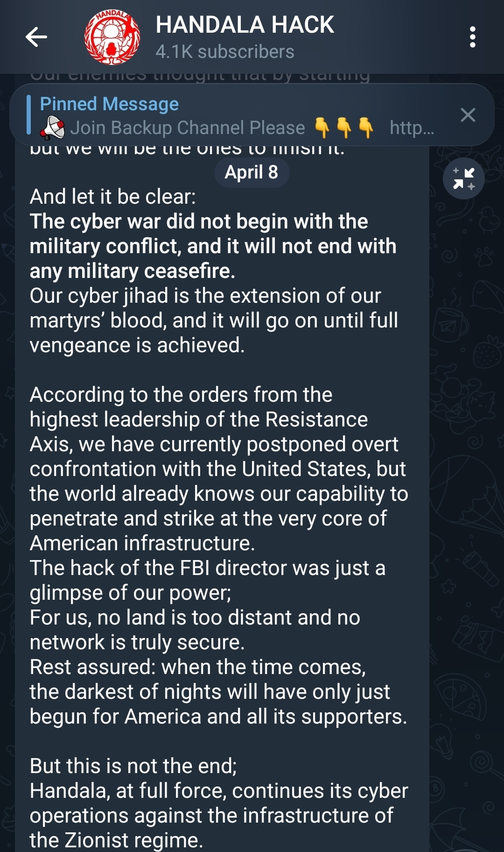Image resolution: width=504 pixels, height=852 pixels.
Task: Tap '4.1K subscribers' to open channel info
Action: point(225,52)
